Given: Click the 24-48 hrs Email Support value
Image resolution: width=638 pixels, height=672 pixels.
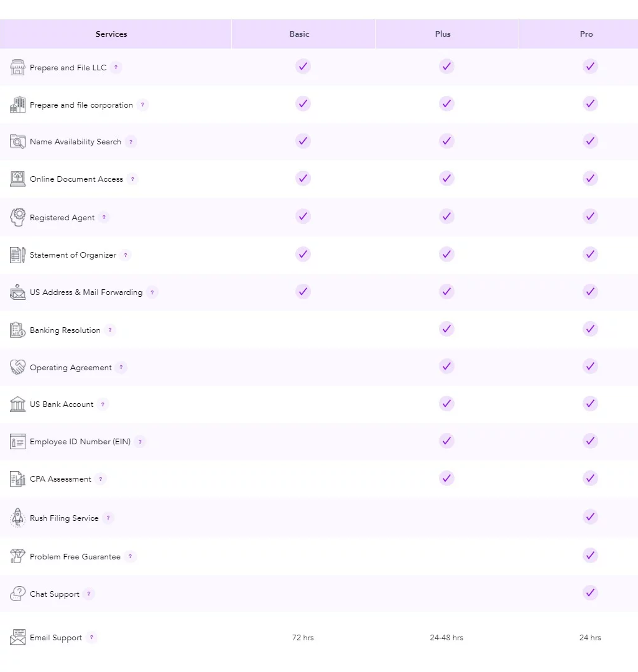Looking at the screenshot, I should click(446, 638).
